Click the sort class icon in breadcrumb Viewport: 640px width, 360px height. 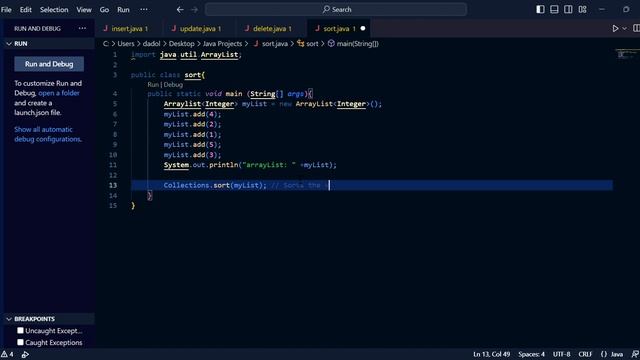click(301, 43)
